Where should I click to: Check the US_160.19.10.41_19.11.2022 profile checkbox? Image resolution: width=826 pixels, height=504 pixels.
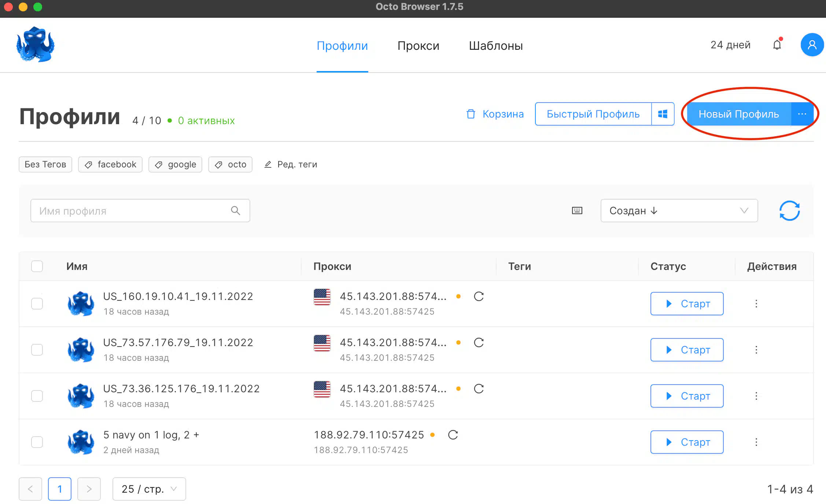[x=37, y=304]
